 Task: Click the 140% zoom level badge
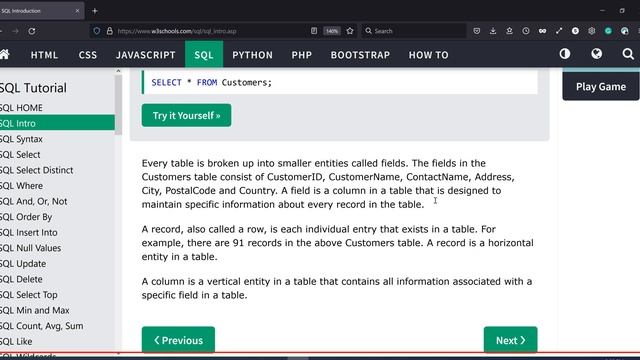pyautogui.click(x=332, y=31)
